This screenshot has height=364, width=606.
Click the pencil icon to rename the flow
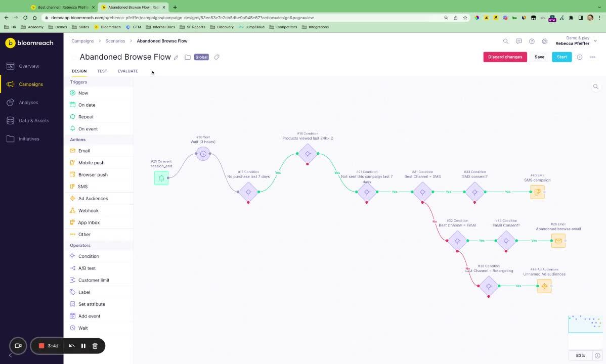coord(176,57)
